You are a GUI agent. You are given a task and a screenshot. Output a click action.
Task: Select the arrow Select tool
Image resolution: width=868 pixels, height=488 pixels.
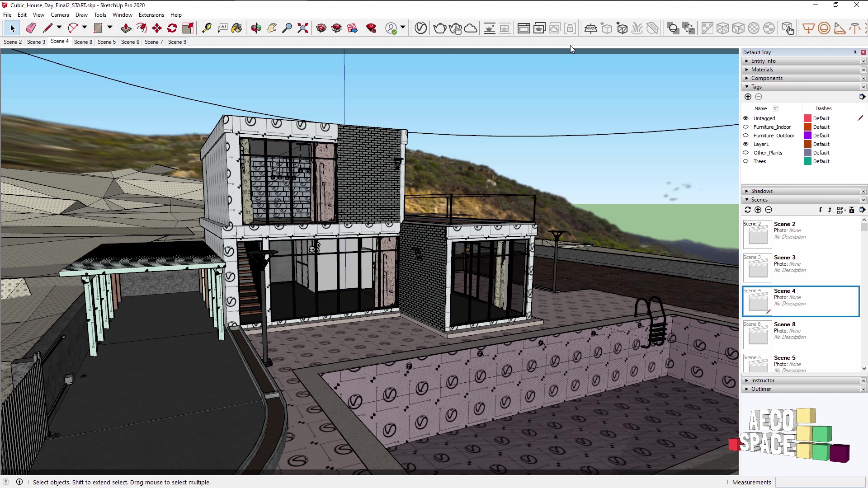coord(12,28)
